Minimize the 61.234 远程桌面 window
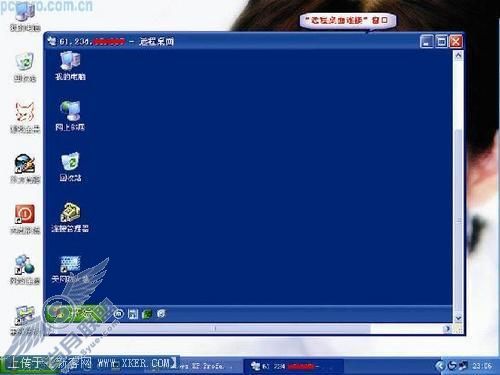The image size is (500, 375). click(x=427, y=42)
